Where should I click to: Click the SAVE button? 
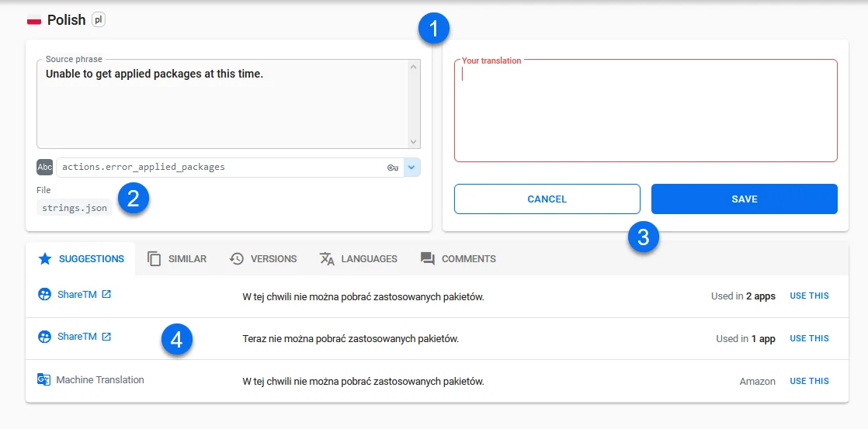click(x=744, y=199)
